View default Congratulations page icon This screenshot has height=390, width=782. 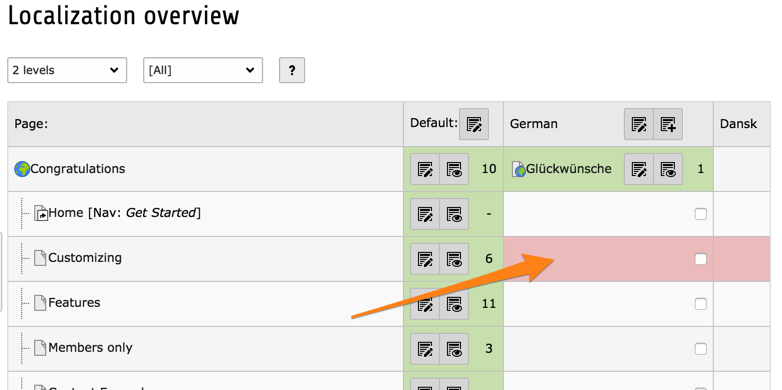(454, 169)
